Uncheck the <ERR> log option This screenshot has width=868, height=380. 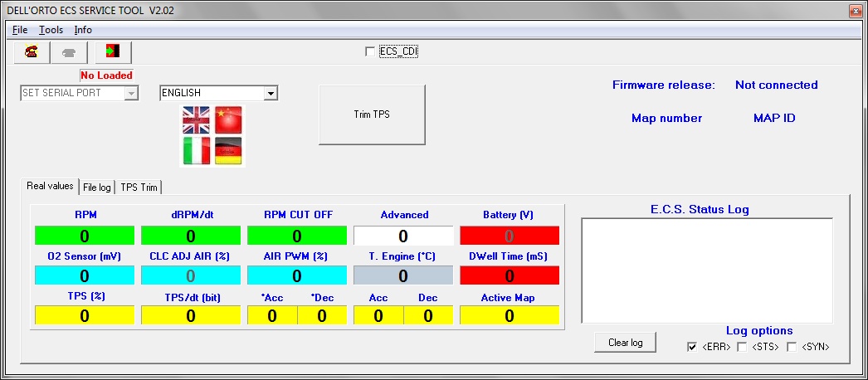[x=692, y=347]
